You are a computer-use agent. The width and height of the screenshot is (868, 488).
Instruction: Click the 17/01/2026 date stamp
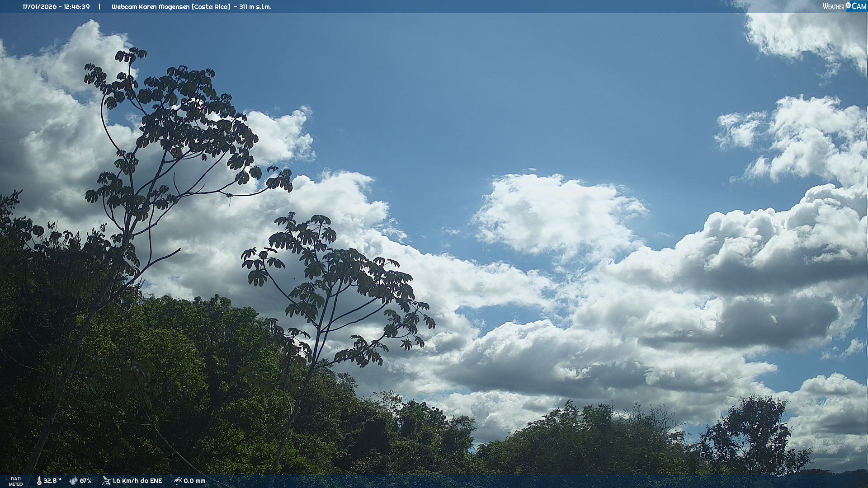tap(39, 7)
